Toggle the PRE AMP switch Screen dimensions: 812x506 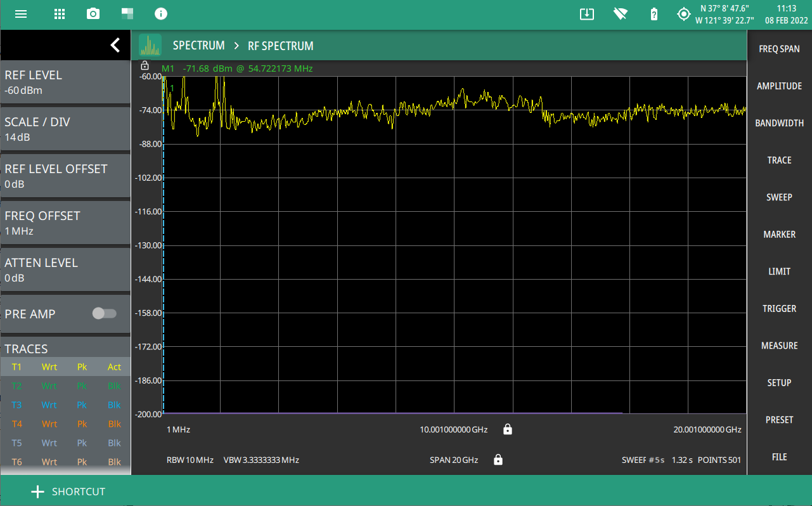[x=104, y=314]
